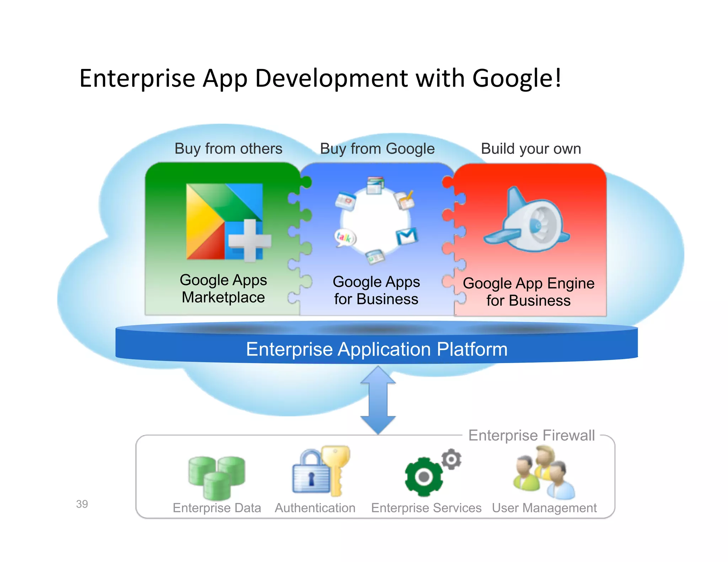
Task: Click the 'Build your own' heading
Action: point(531,149)
